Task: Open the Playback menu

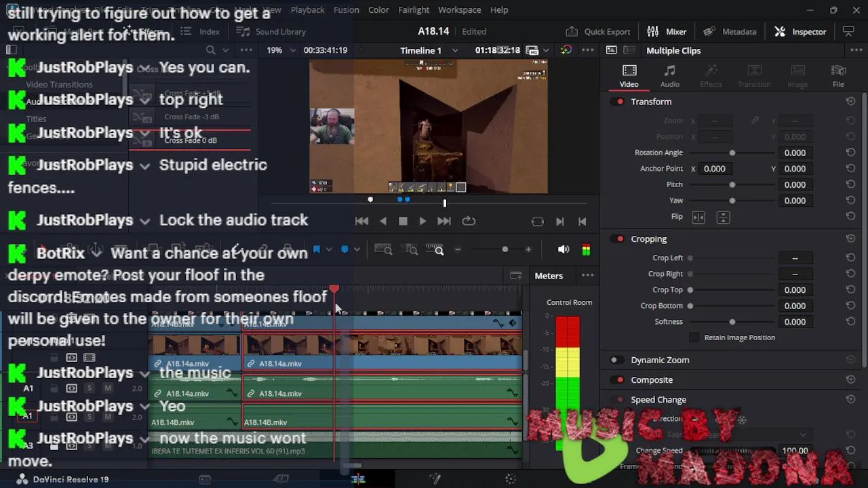Action: click(x=307, y=9)
